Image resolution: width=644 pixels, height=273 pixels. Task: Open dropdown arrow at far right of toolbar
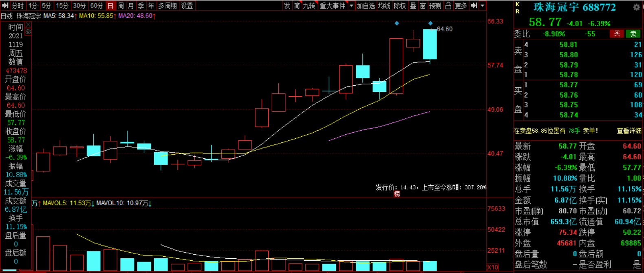tap(483, 6)
